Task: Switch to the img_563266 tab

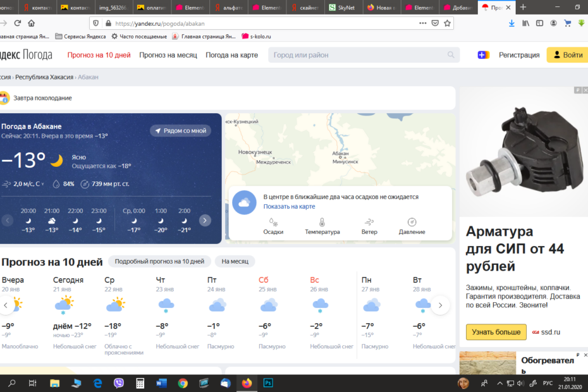Action: (x=113, y=8)
